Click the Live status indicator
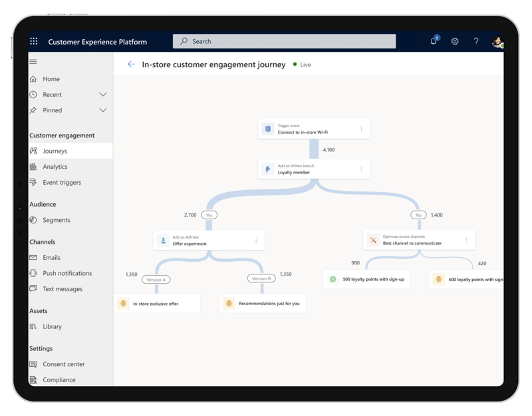The image size is (532, 416). [302, 64]
